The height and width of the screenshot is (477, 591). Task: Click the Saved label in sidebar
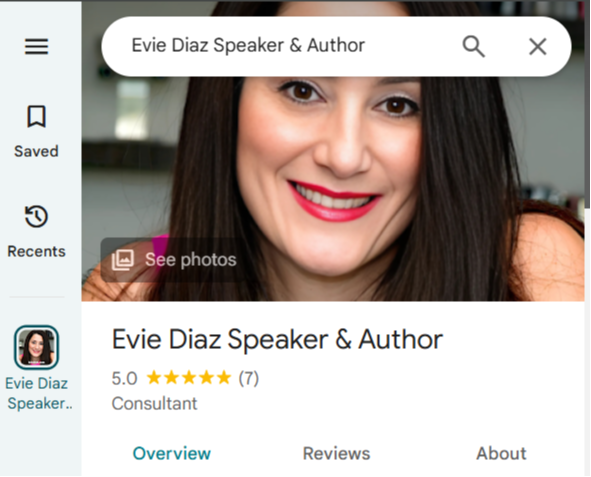tap(36, 151)
